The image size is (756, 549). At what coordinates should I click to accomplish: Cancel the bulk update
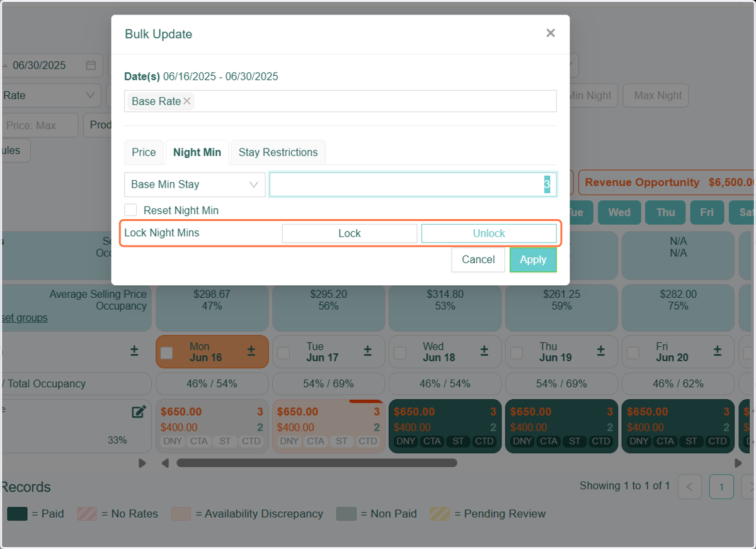point(478,259)
